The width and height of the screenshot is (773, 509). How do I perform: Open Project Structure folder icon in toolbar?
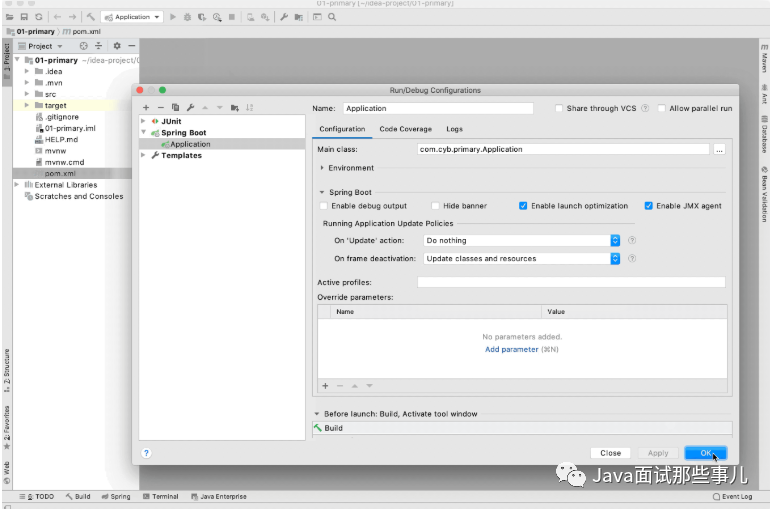(299, 17)
